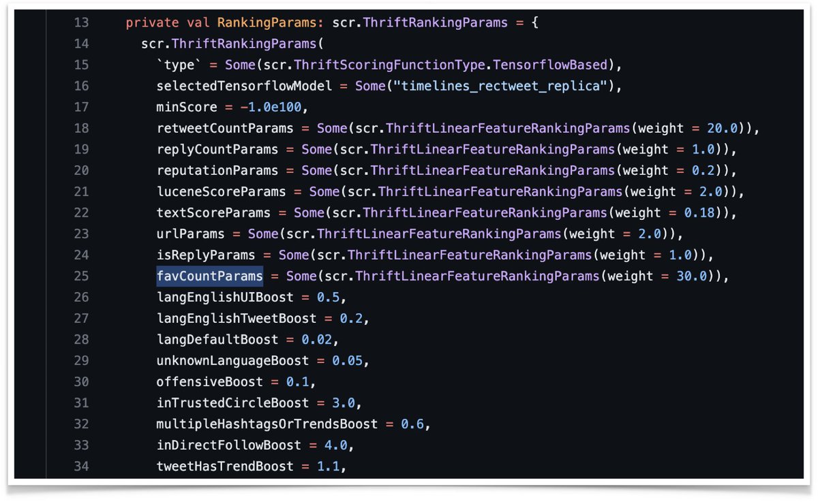This screenshot has width=818, height=504.
Task: Click line number 34 in the gutter
Action: [x=81, y=466]
